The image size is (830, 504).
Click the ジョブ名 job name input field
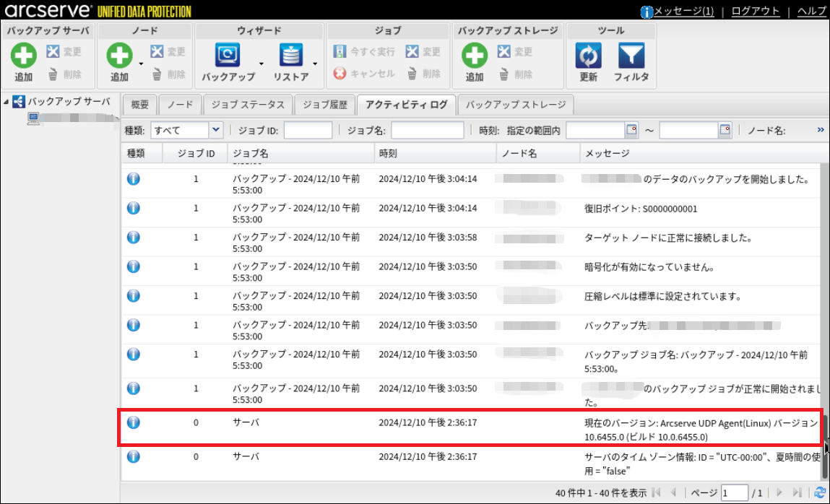427,131
